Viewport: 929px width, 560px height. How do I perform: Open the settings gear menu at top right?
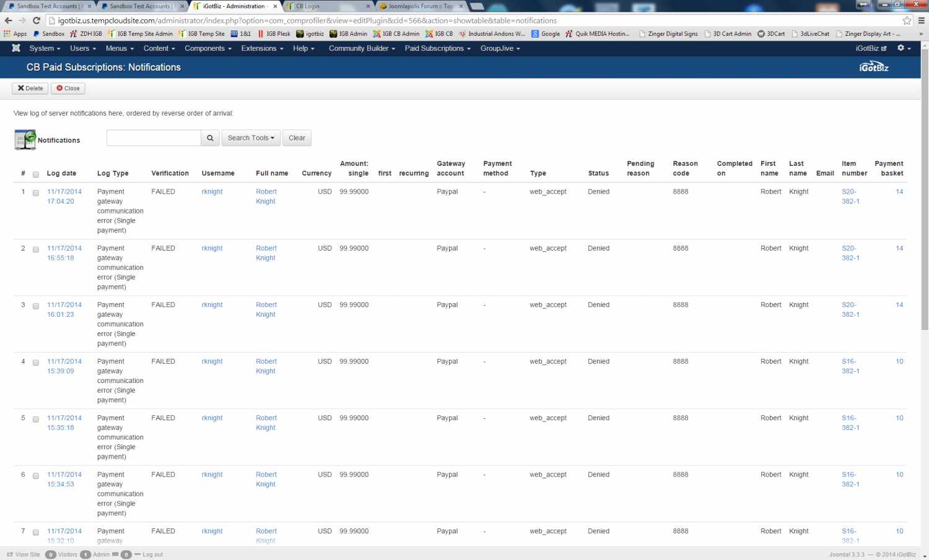[x=904, y=48]
